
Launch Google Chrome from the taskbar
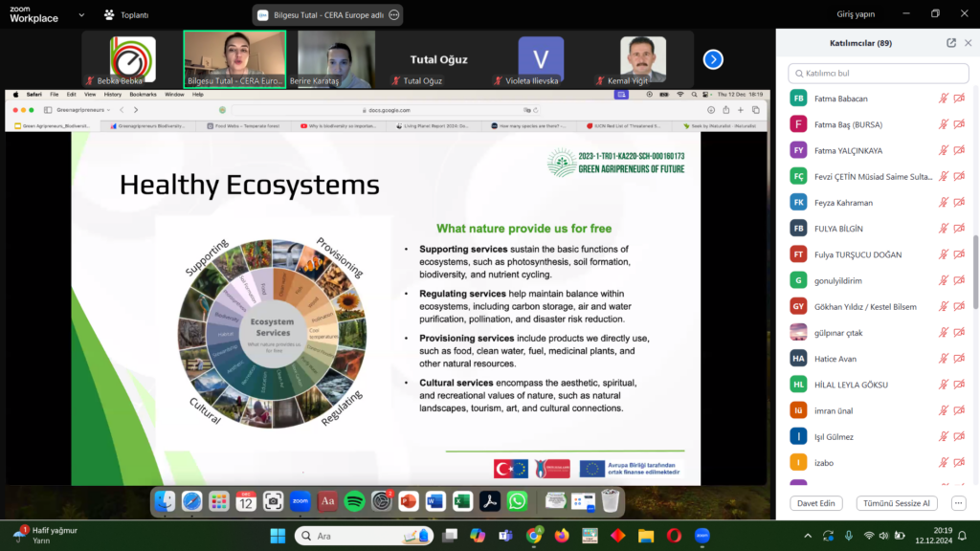(x=533, y=536)
